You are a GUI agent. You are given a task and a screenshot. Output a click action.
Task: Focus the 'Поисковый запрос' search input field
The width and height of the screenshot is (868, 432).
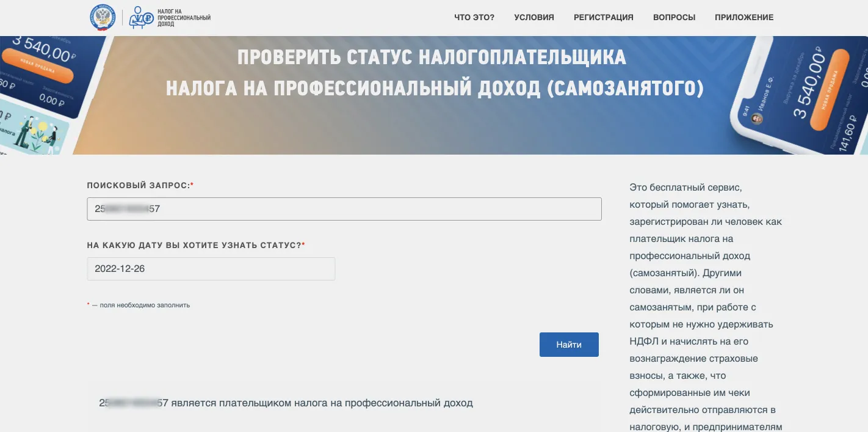coord(344,209)
